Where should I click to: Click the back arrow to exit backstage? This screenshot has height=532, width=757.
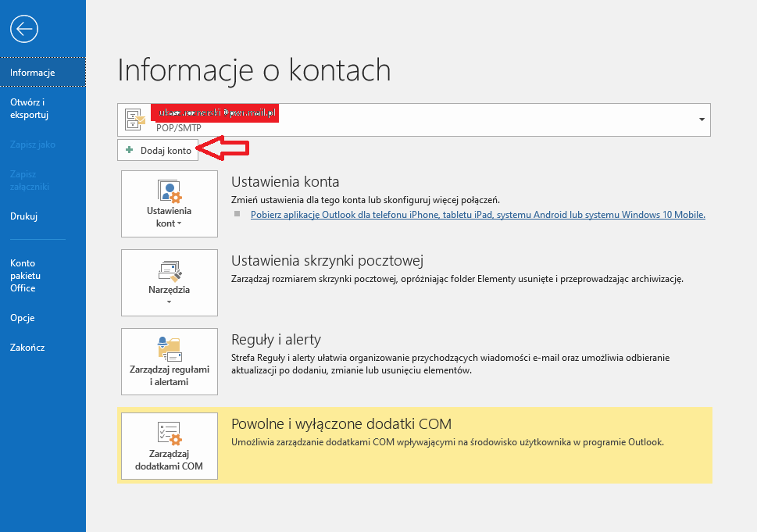coord(24,29)
